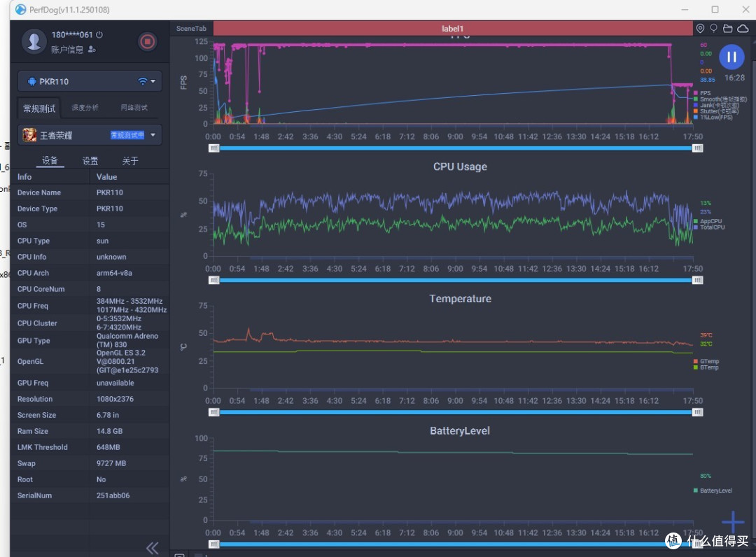Add a new chart with the plus icon
Image resolution: width=756 pixels, height=557 pixels.
pos(733,521)
